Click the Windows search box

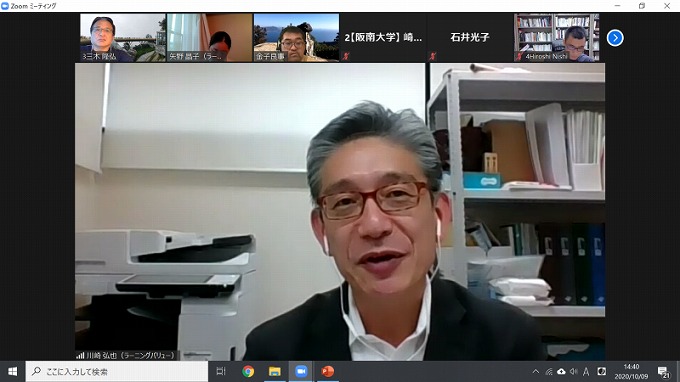pyautogui.click(x=117, y=372)
